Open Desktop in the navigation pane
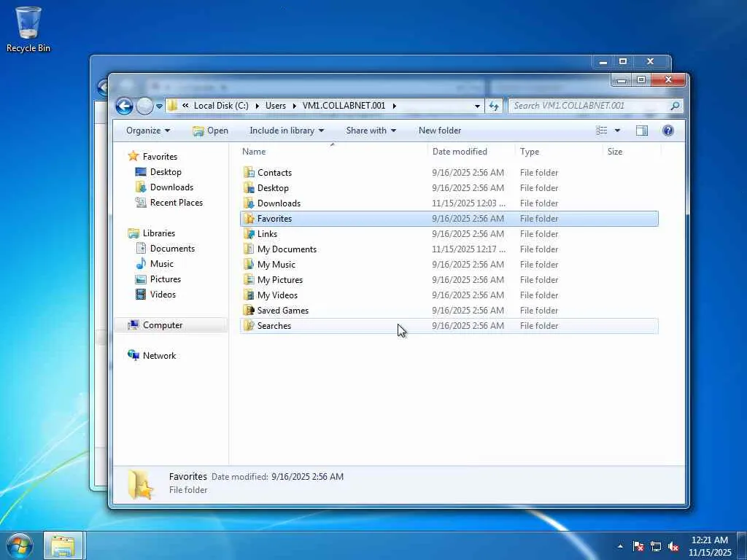The width and height of the screenshot is (747, 560). tap(166, 172)
